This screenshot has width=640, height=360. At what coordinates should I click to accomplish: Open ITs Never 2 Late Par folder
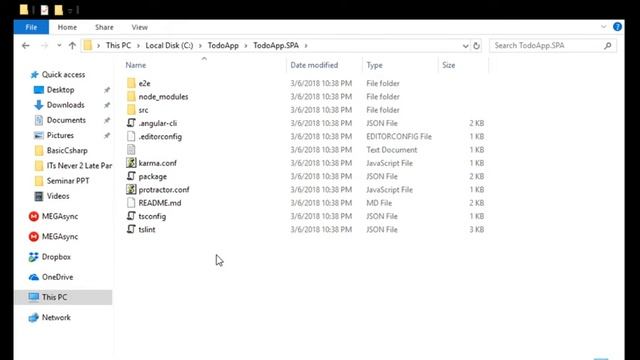click(x=79, y=166)
